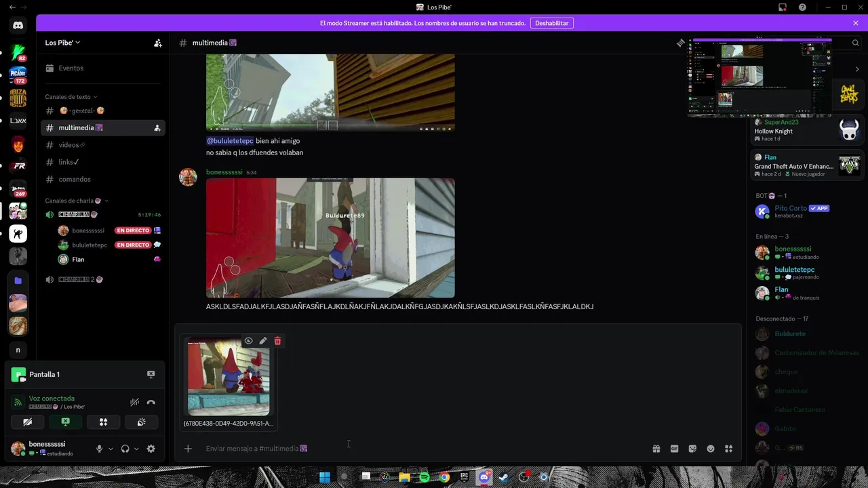This screenshot has width=868, height=488.
Task: Open the soundboard button
Action: [141, 422]
